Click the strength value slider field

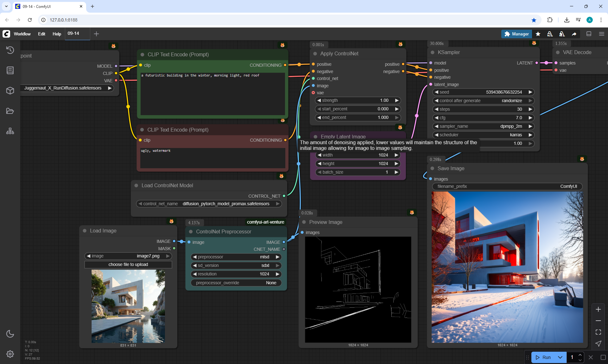tap(358, 100)
